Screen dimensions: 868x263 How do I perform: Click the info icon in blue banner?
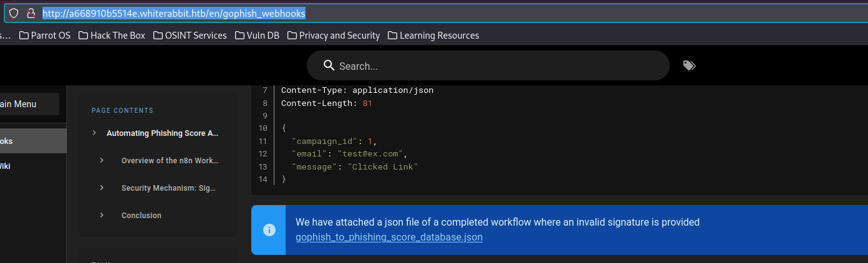(269, 230)
